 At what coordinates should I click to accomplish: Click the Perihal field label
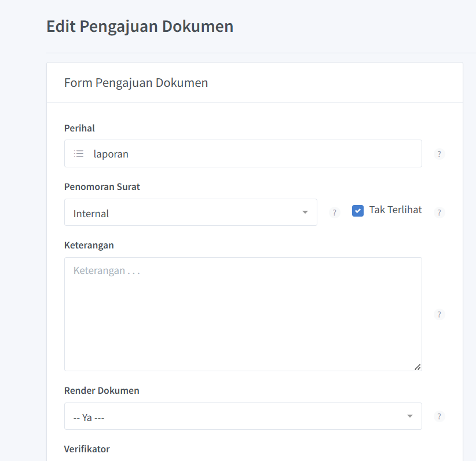[79, 128]
